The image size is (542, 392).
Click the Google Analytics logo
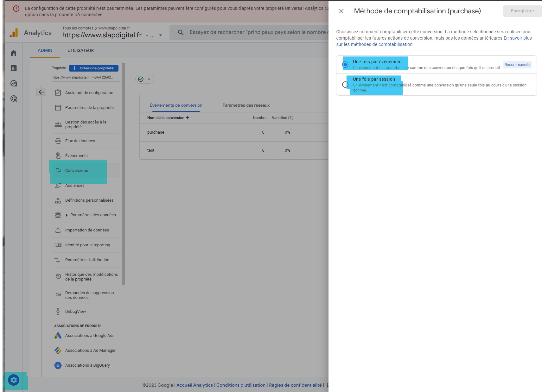point(14,32)
